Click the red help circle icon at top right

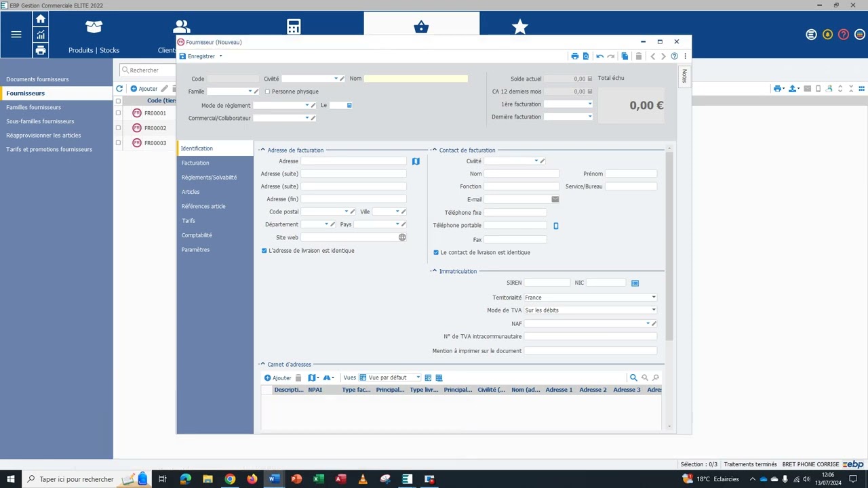click(844, 35)
